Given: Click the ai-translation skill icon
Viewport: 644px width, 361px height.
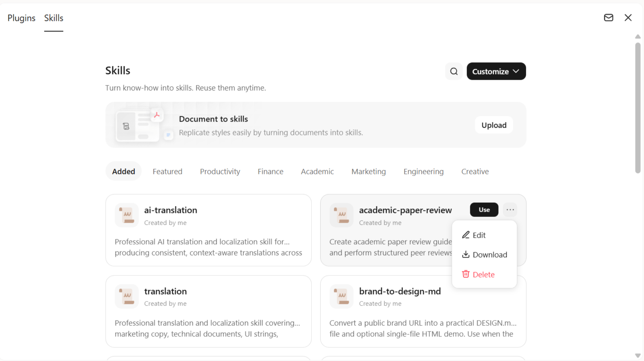Looking at the screenshot, I should click(127, 215).
